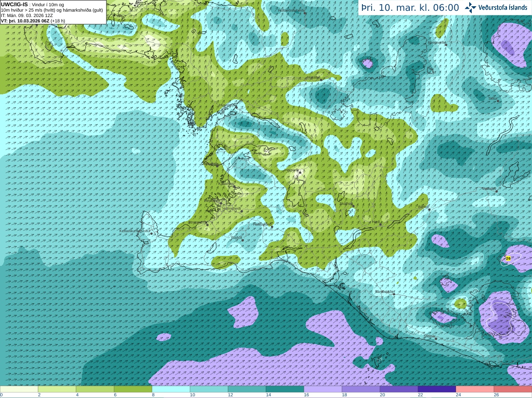
Task: Click the Húsafell station dot
Action: coord(321,80)
